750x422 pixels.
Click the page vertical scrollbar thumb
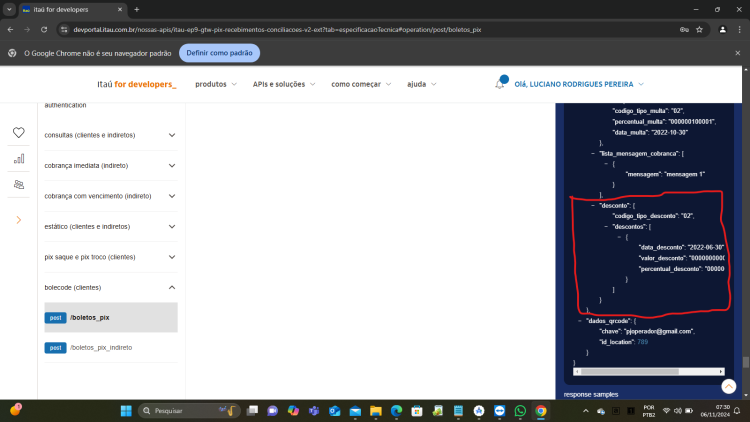click(746, 363)
